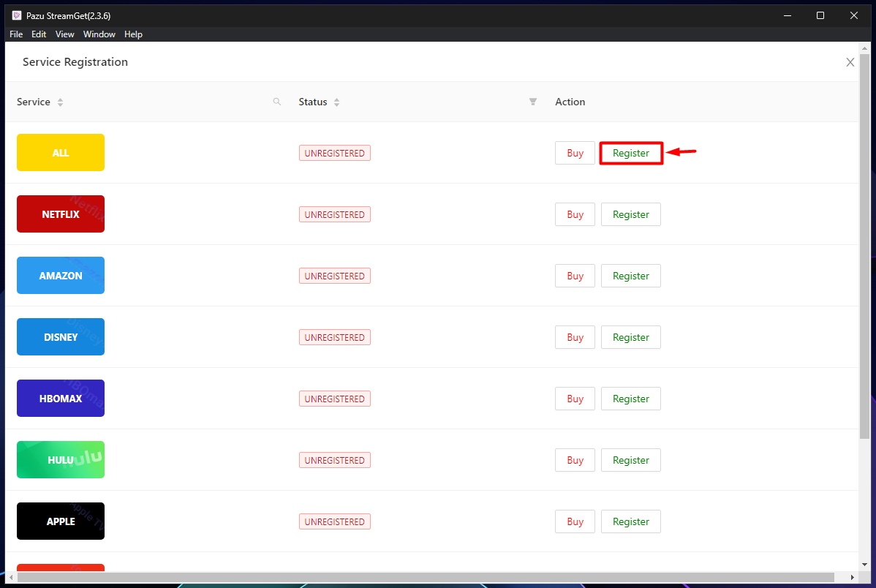Click the red NETFLIX service badge

(x=61, y=214)
